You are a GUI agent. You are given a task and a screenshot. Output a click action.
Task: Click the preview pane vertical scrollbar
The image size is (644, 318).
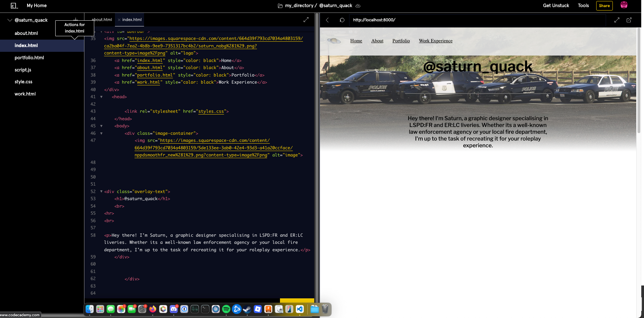[x=639, y=81]
